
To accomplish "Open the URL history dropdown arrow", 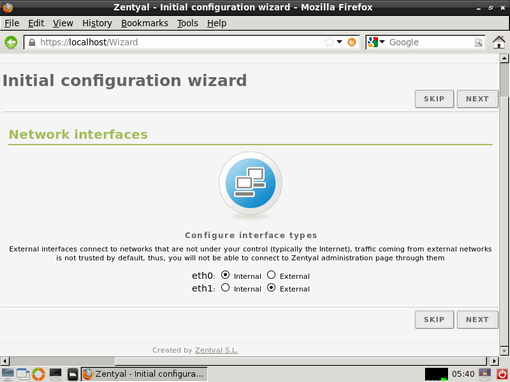I will click(x=339, y=42).
